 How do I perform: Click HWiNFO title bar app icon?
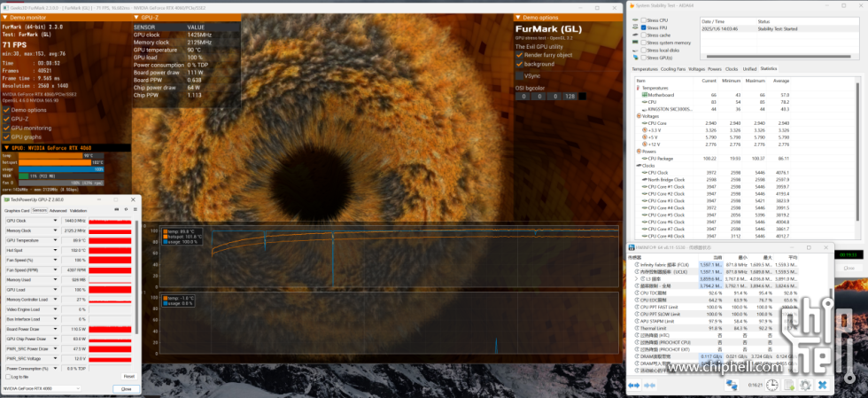(630, 247)
